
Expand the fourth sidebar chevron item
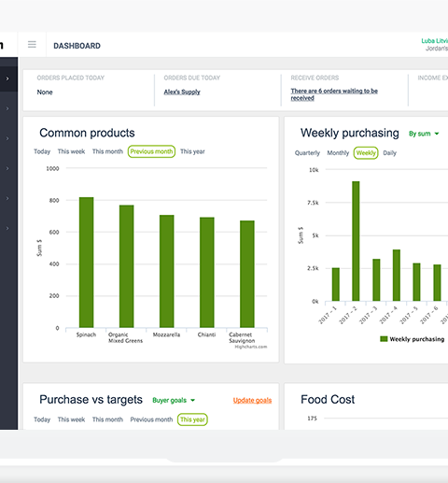click(7, 168)
